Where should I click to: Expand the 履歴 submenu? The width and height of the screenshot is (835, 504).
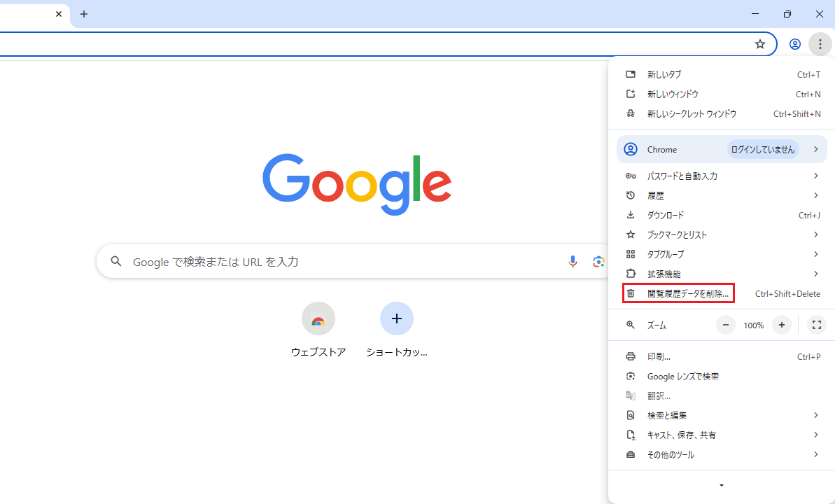coord(721,195)
